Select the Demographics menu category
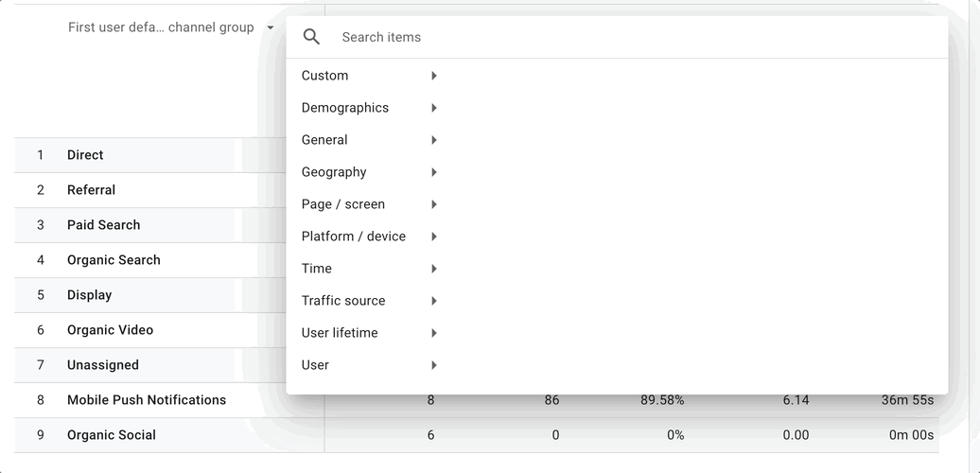 point(345,108)
